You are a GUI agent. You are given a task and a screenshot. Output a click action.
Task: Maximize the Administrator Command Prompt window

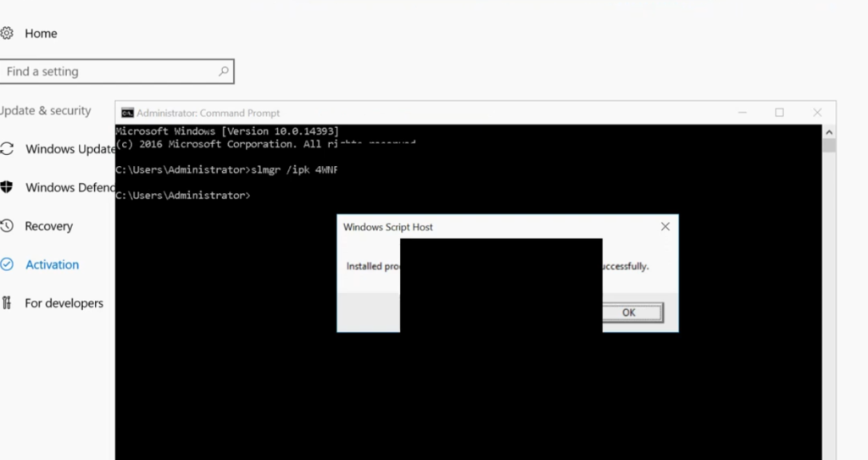[x=779, y=113]
